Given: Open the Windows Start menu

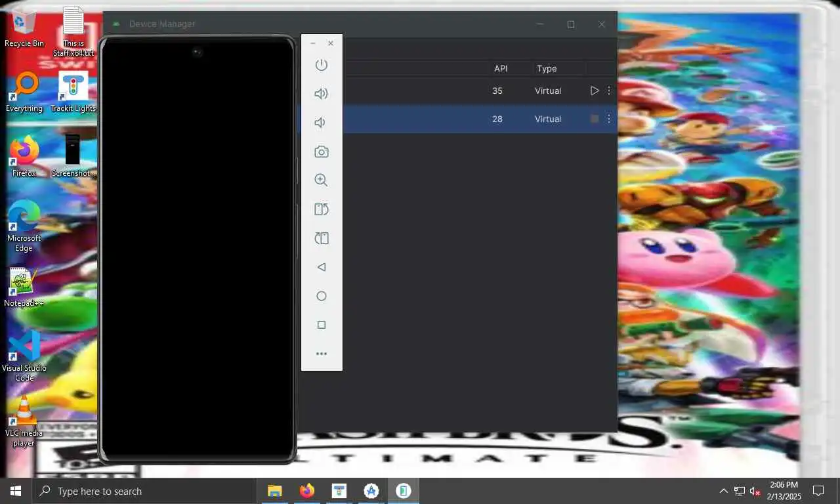Looking at the screenshot, I should 16,491.
